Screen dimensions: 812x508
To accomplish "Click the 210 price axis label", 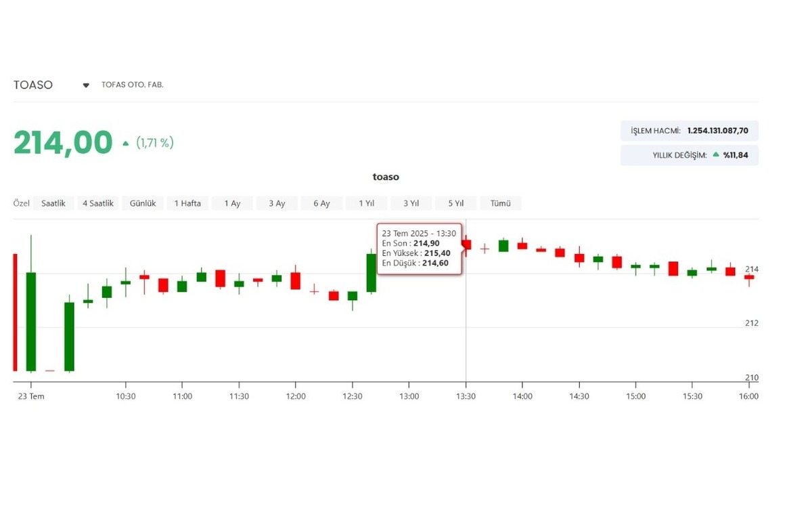I will click(x=752, y=377).
